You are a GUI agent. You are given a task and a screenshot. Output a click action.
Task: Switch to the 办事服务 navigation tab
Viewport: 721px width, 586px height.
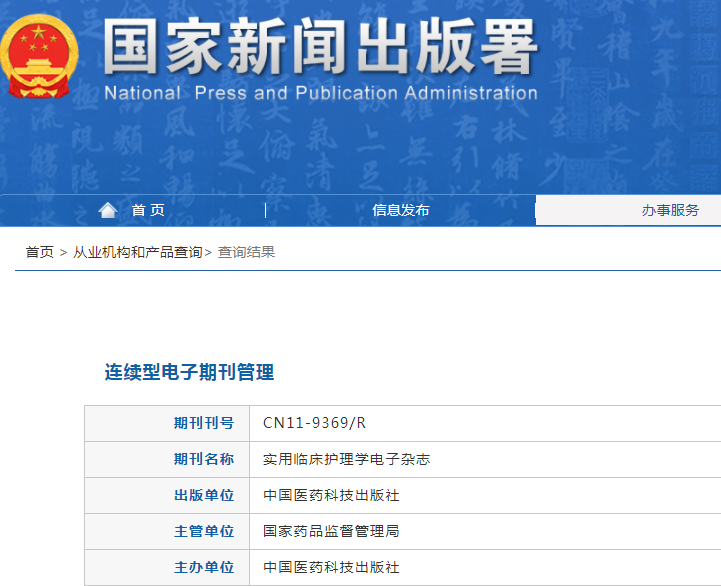(670, 210)
